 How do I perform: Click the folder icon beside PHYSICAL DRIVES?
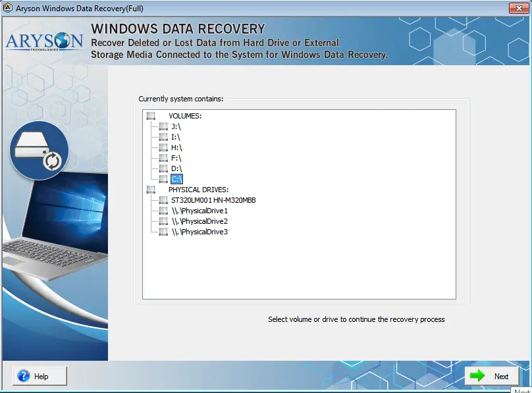pyautogui.click(x=151, y=189)
